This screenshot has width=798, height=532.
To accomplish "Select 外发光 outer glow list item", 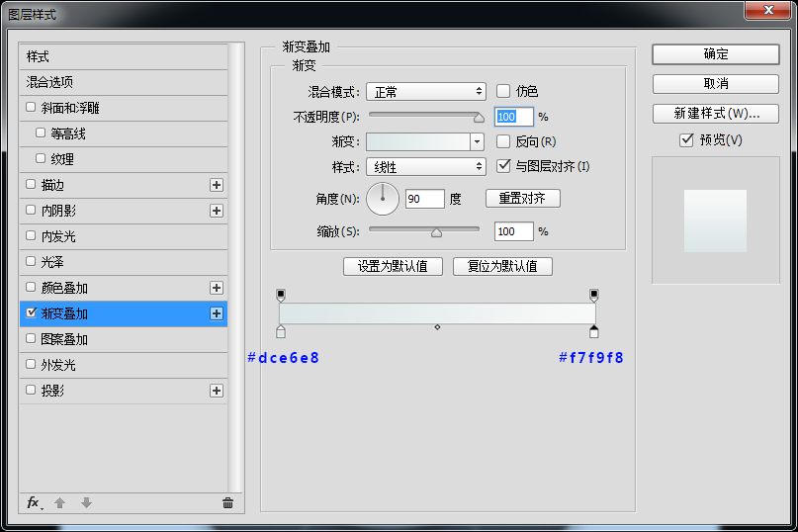I will (x=57, y=365).
